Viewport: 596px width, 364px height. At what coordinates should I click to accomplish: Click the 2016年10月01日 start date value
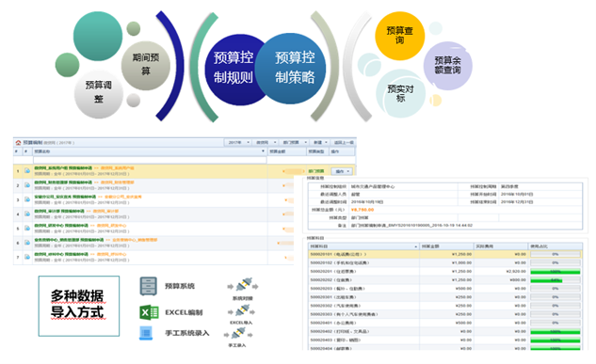[517, 195]
